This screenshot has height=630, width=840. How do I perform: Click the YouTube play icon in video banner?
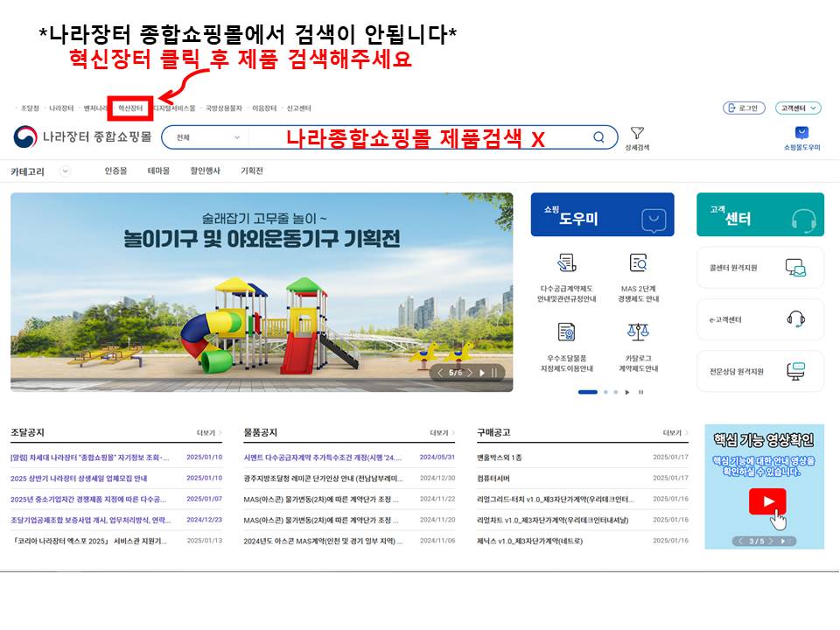click(767, 501)
